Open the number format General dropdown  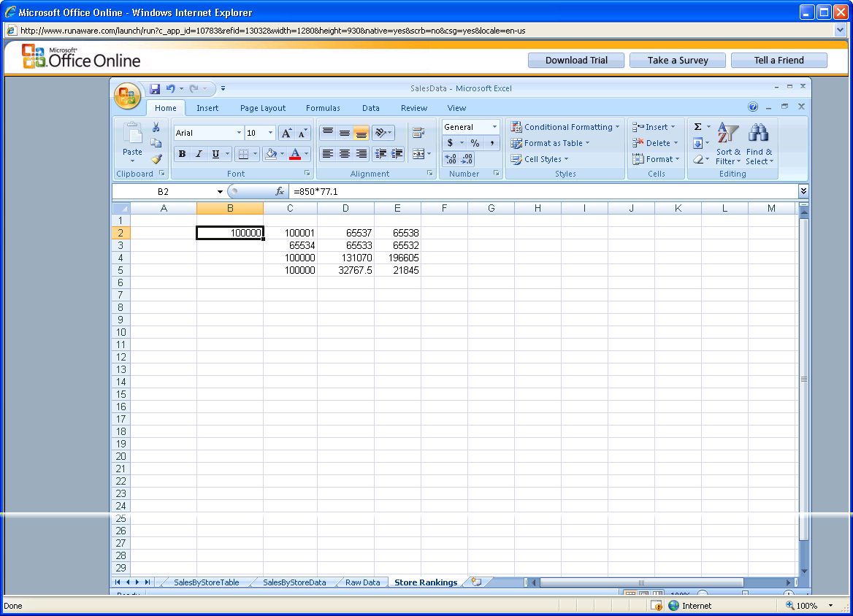click(x=494, y=127)
